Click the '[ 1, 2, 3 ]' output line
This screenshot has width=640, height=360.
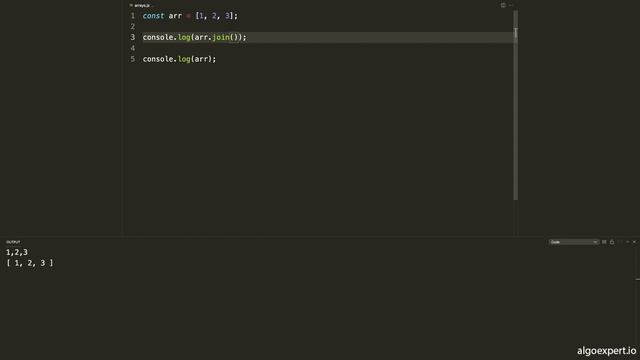click(29, 263)
